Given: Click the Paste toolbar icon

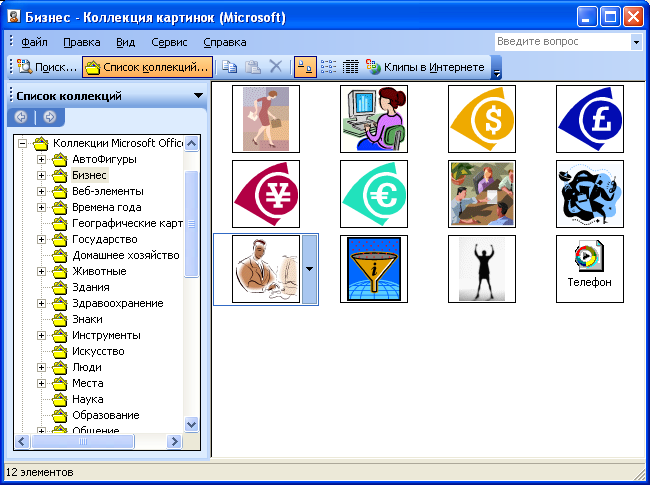Looking at the screenshot, I should 252,67.
